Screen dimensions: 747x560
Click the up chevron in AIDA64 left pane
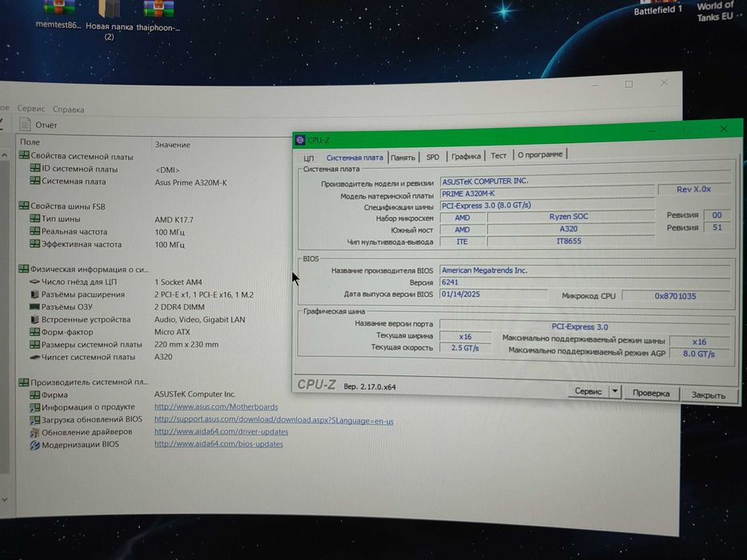click(x=4, y=155)
